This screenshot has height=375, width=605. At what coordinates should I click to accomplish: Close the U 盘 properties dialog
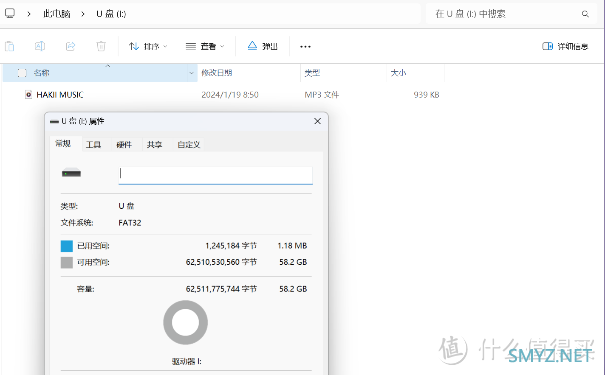pos(318,121)
